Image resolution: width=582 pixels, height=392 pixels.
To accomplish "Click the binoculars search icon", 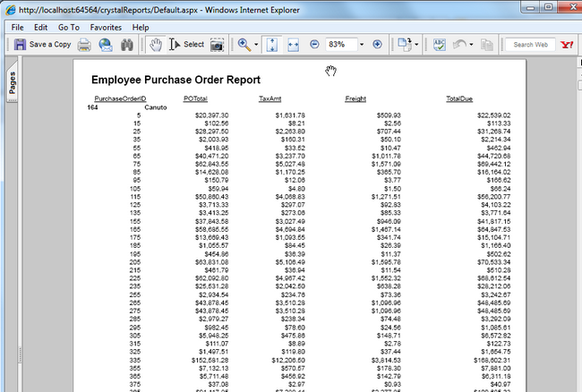I will [x=127, y=45].
